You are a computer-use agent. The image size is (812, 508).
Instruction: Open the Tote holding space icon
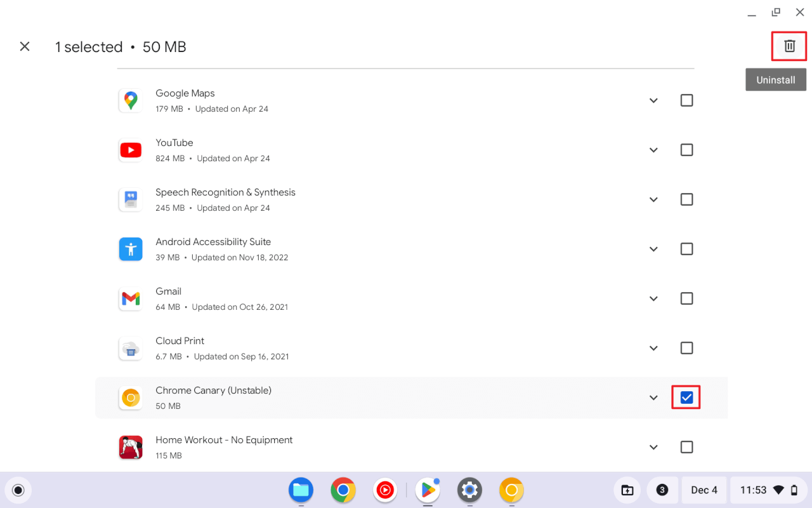627,490
